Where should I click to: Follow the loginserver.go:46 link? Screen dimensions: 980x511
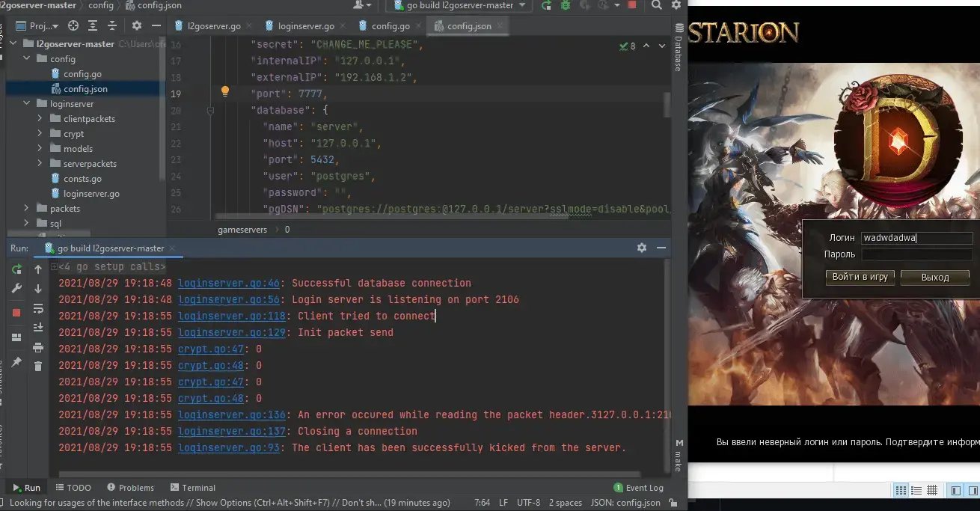(229, 283)
